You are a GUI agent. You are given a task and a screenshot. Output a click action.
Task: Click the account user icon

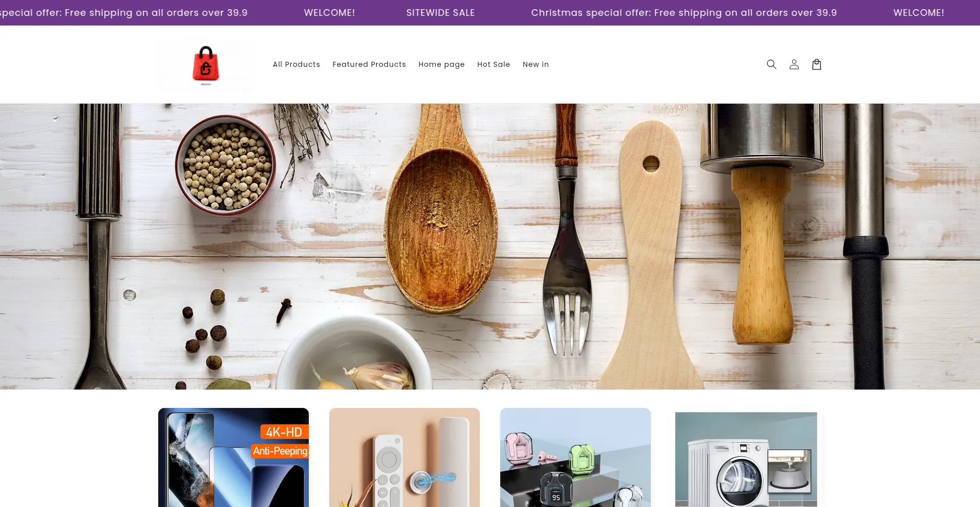pos(794,64)
